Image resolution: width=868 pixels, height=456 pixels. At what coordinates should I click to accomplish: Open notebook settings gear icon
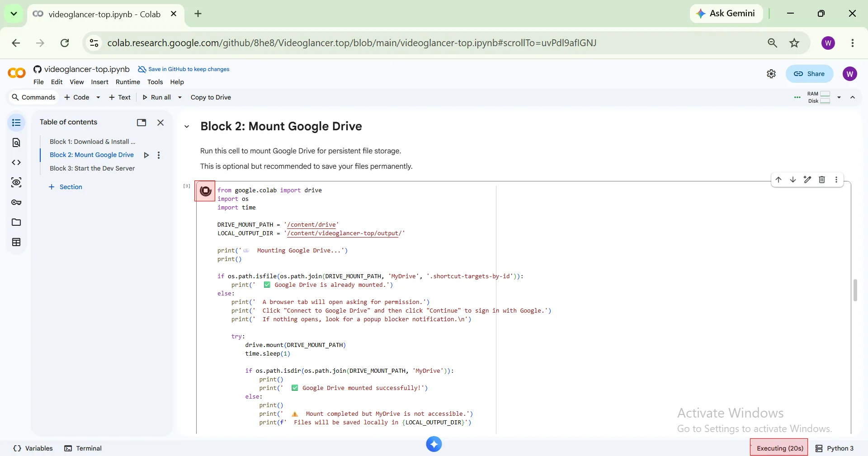[x=771, y=74]
